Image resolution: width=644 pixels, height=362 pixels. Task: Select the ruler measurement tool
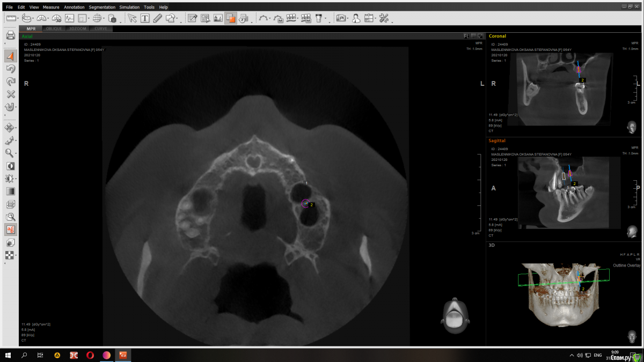pyautogui.click(x=11, y=18)
